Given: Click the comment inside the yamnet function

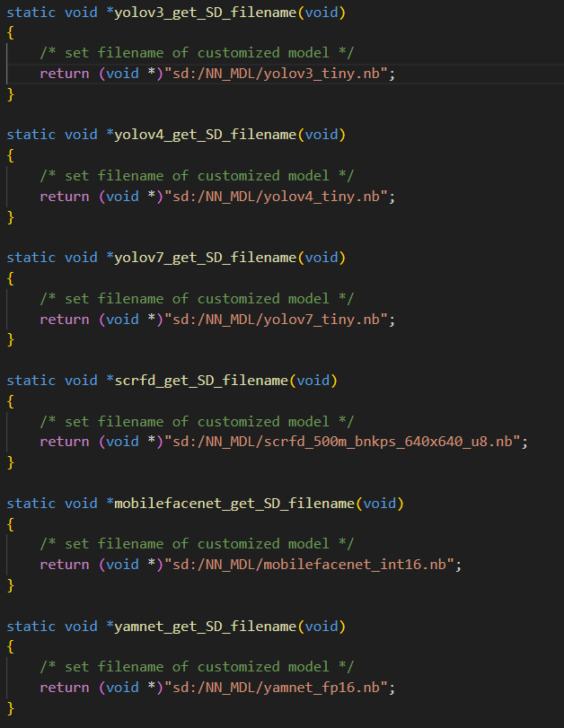Looking at the screenshot, I should (197, 668).
